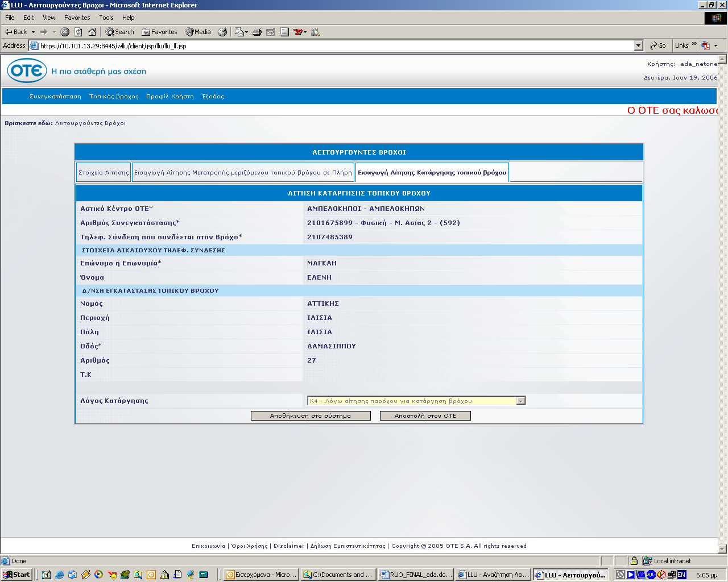The image size is (728, 582).
Task: Click the Discuss icon in the toolbar
Action: (x=284, y=32)
